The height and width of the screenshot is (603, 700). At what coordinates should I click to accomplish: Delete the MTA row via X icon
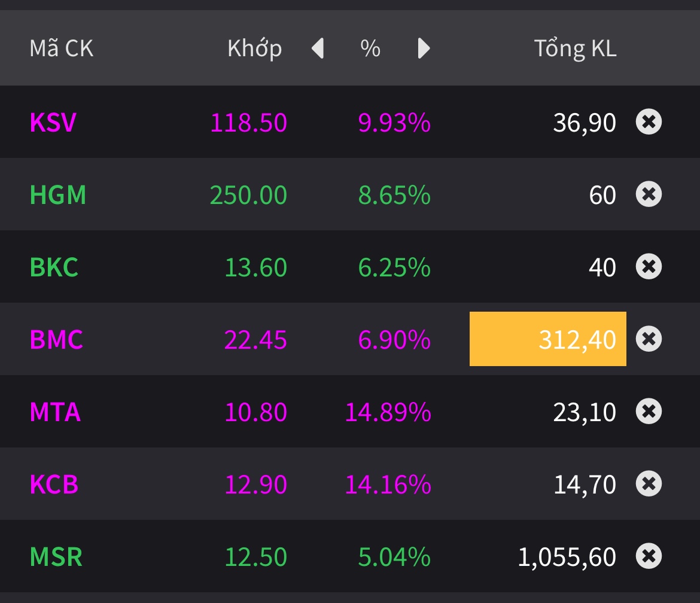649,412
